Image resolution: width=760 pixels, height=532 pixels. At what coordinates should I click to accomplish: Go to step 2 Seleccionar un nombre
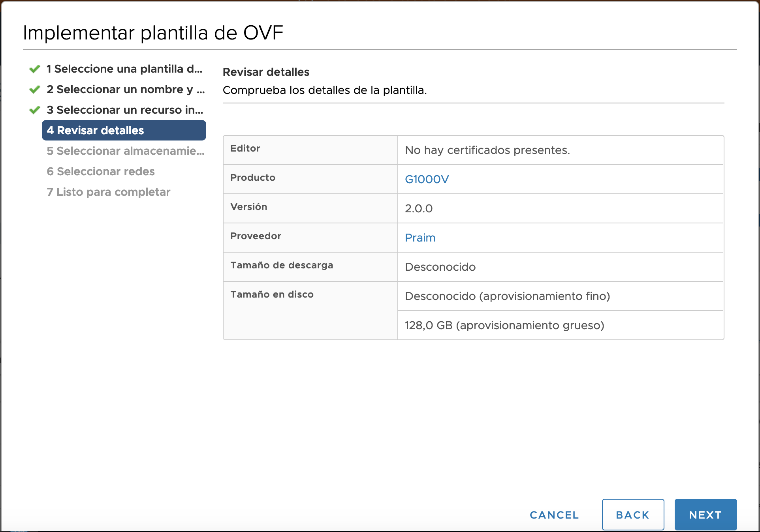(125, 90)
